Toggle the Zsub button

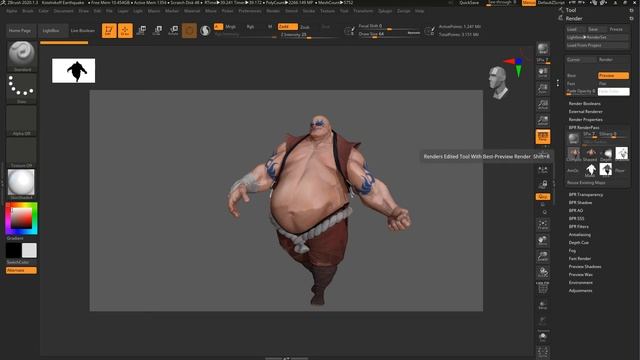pos(305,27)
